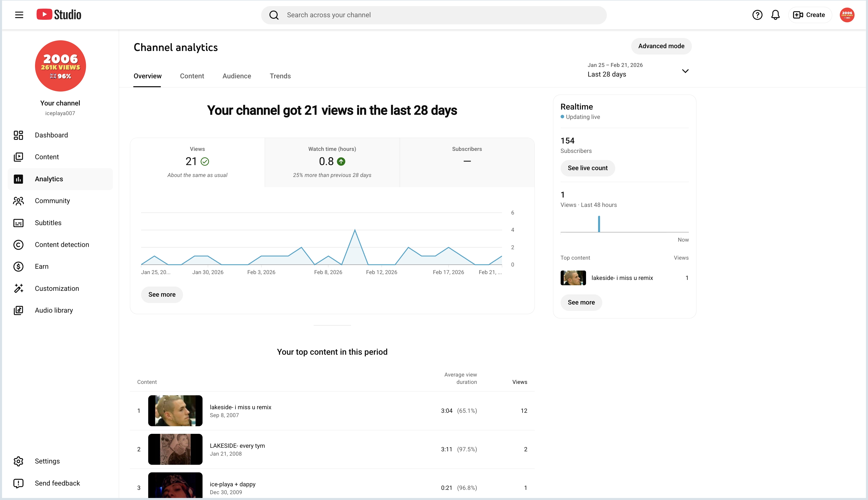The width and height of the screenshot is (868, 500).
Task: Click See more in the Realtime panel
Action: 581,302
